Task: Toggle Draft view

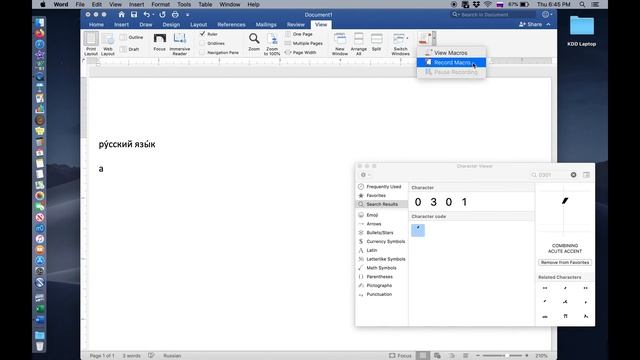Action: tap(130, 49)
